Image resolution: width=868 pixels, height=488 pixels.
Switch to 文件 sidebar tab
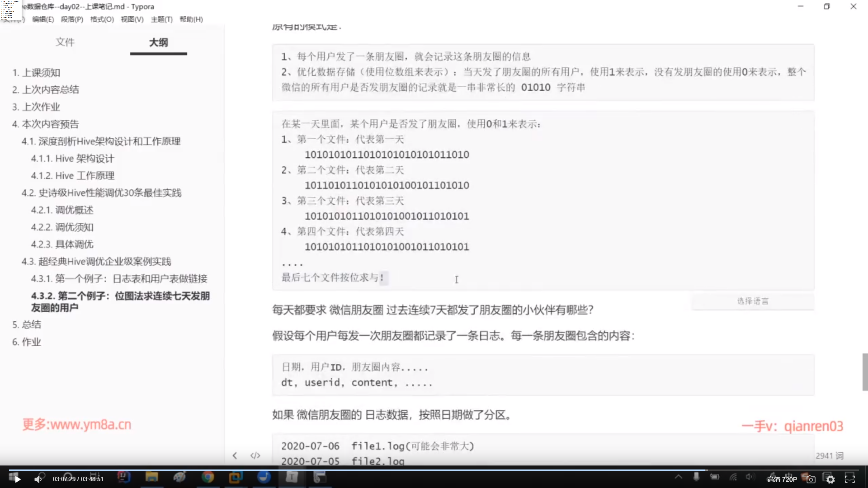pos(65,42)
